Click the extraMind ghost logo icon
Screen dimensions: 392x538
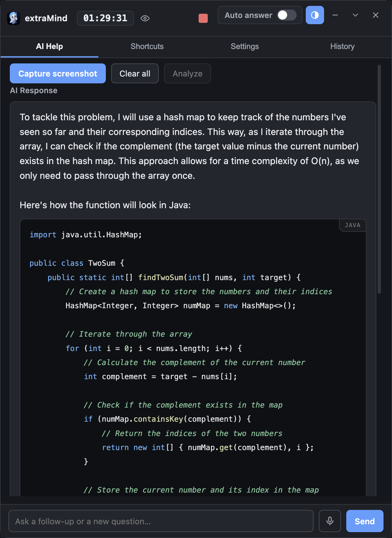point(14,18)
